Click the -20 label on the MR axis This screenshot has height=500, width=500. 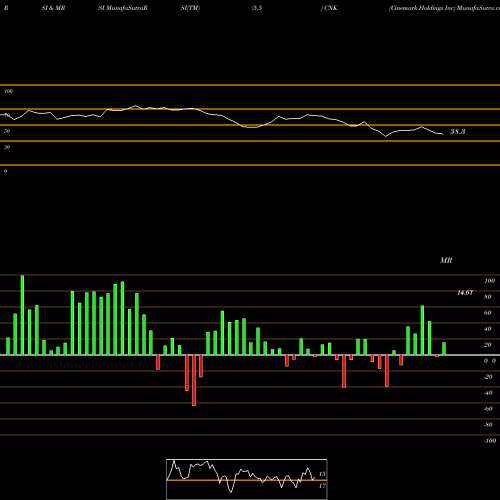click(x=488, y=377)
